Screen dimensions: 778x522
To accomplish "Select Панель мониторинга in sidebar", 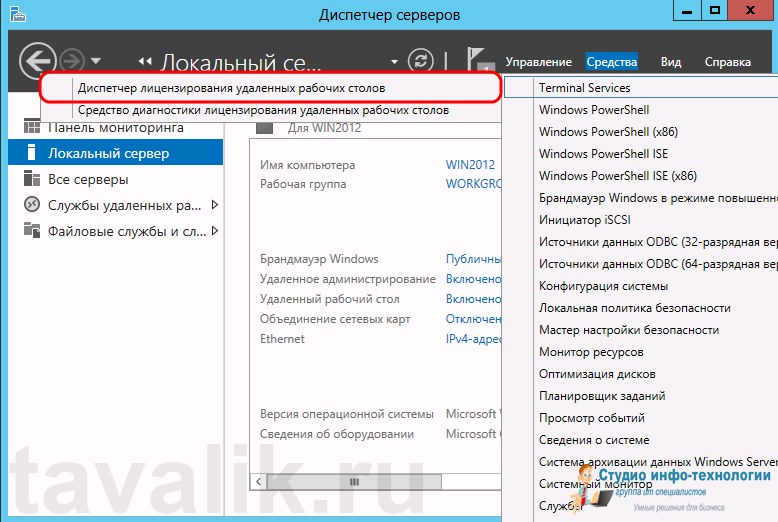I will (115, 129).
